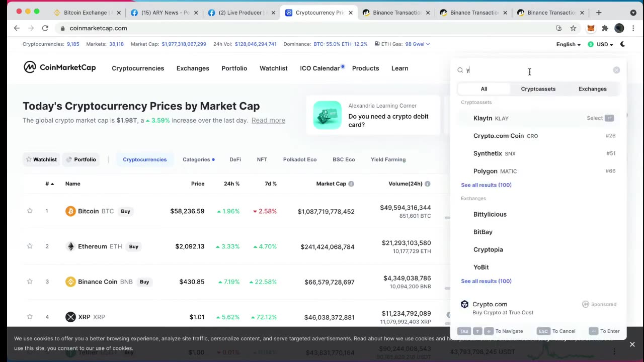Select Bittylicious exchange result
The image size is (644, 362).
[x=538, y=214]
